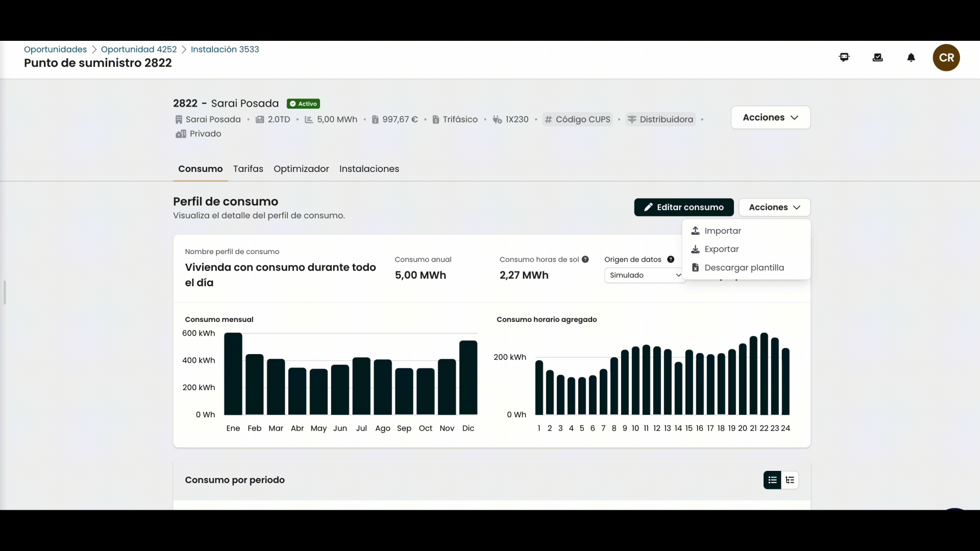This screenshot has height=551, width=980.
Task: Click the Importar upload icon
Action: pyautogui.click(x=695, y=231)
